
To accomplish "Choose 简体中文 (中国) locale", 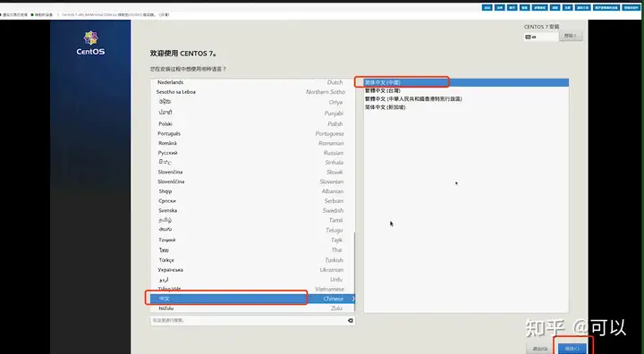I will pyautogui.click(x=466, y=82).
